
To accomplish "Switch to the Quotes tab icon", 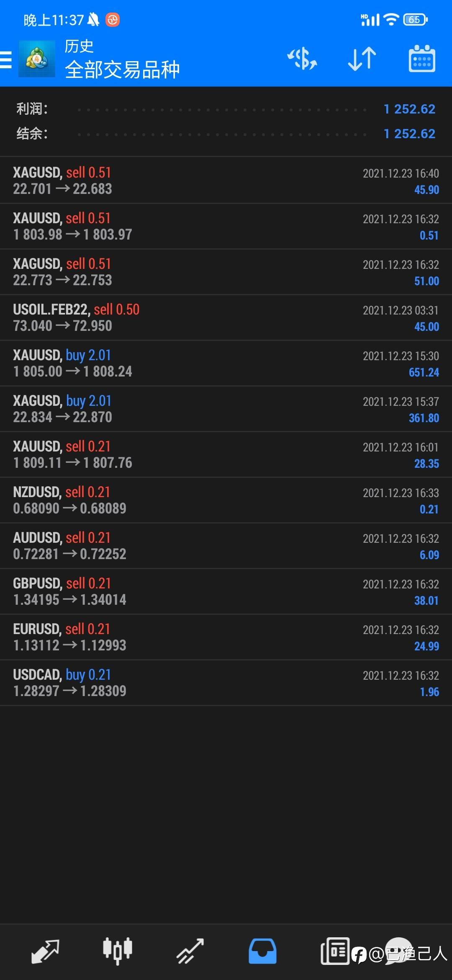I will [45, 951].
